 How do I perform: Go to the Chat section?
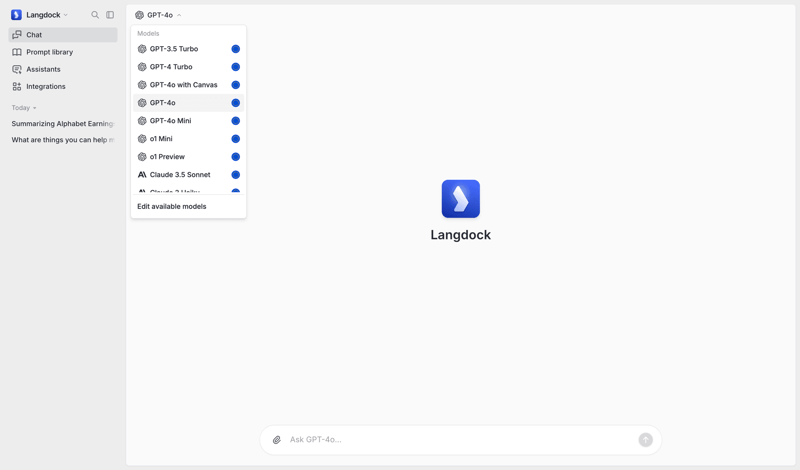(63, 35)
